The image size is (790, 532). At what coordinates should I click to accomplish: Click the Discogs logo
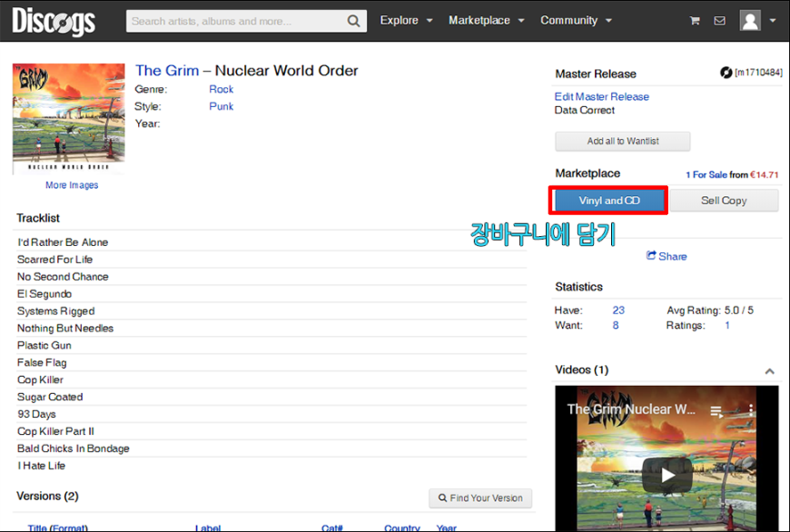(54, 21)
